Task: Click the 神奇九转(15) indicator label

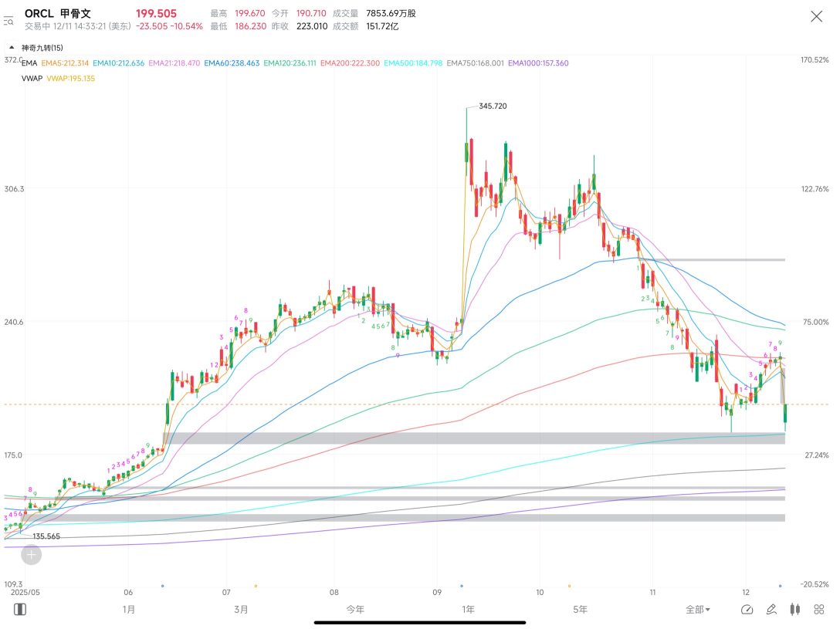Action: click(x=42, y=48)
